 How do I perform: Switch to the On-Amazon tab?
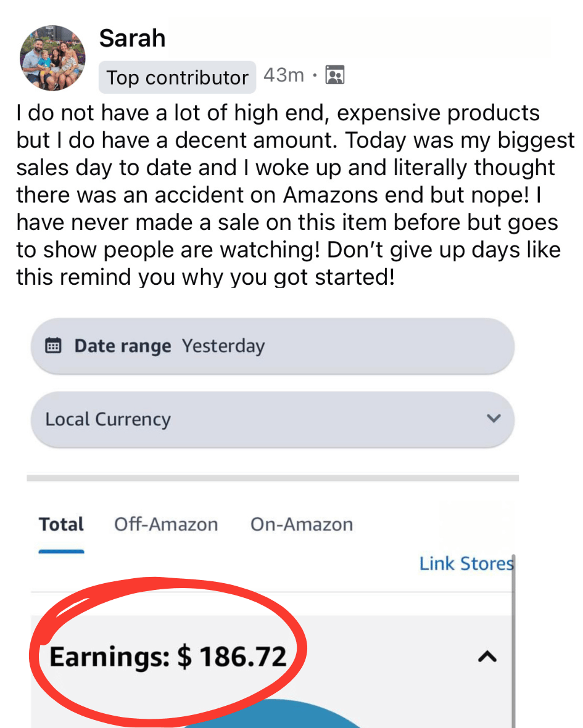click(301, 525)
